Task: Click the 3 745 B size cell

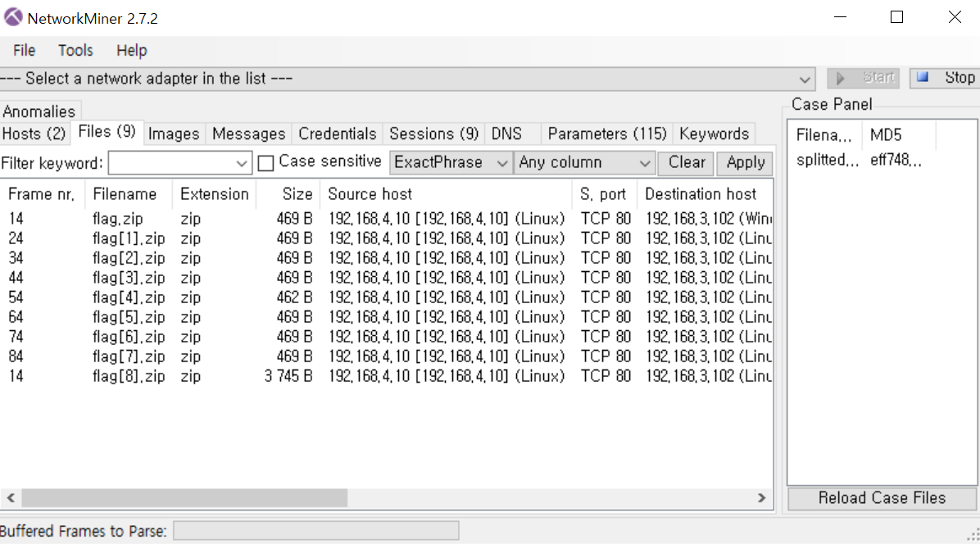Action: click(x=288, y=376)
